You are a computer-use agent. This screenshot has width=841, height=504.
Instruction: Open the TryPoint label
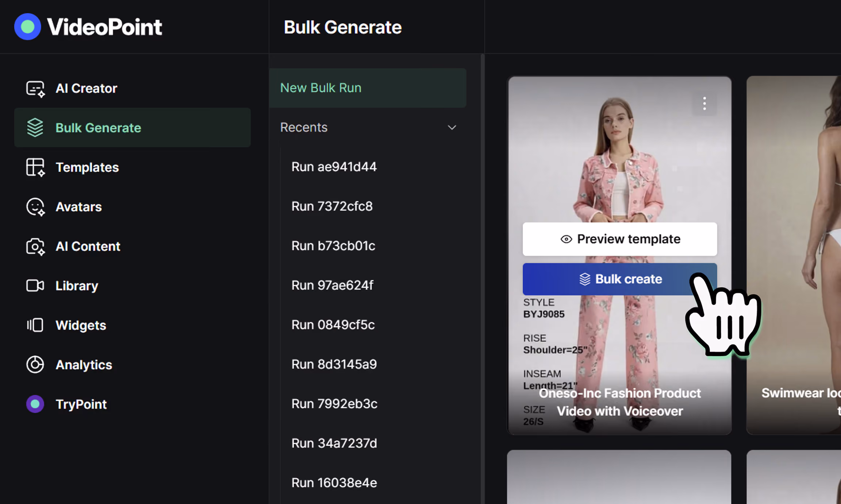(81, 404)
